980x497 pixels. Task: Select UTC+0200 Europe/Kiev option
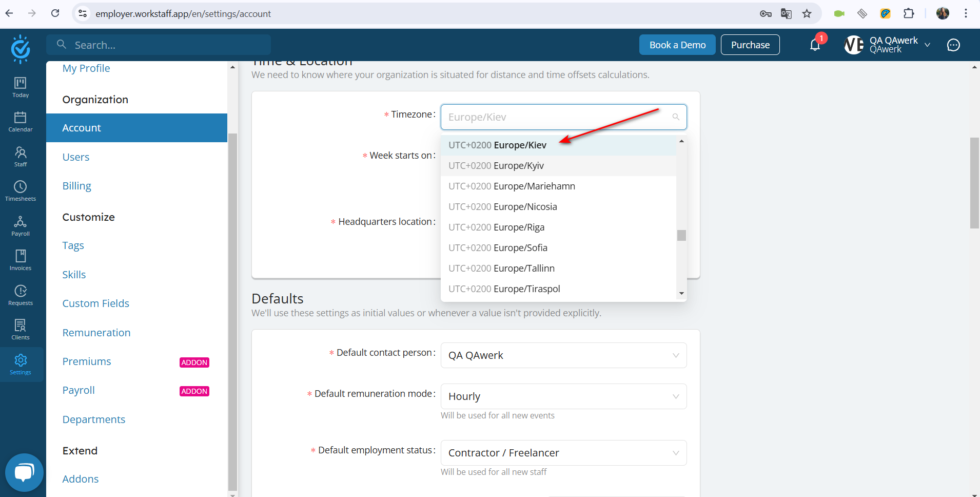[x=558, y=145]
